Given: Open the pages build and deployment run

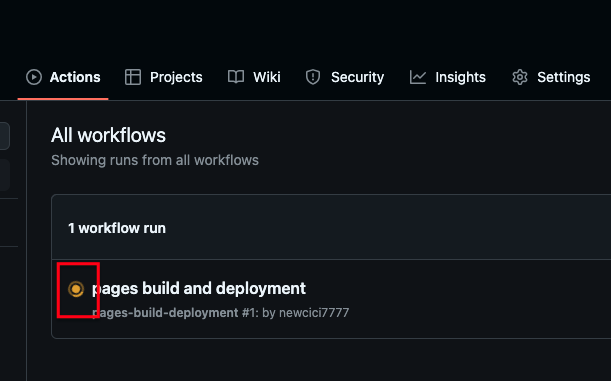Looking at the screenshot, I should pyautogui.click(x=199, y=289).
